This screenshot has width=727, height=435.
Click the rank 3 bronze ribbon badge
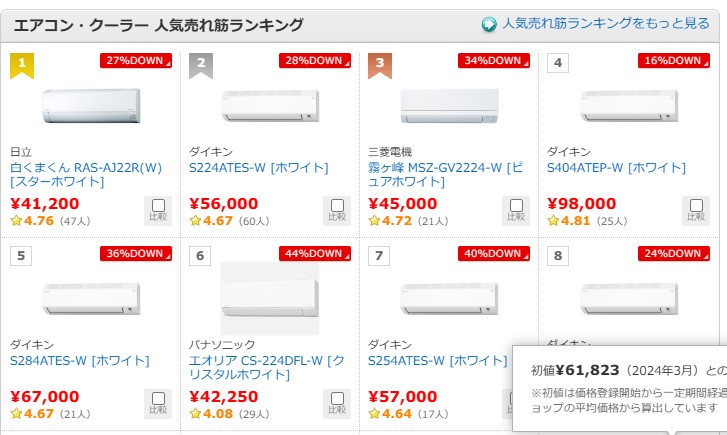point(380,65)
